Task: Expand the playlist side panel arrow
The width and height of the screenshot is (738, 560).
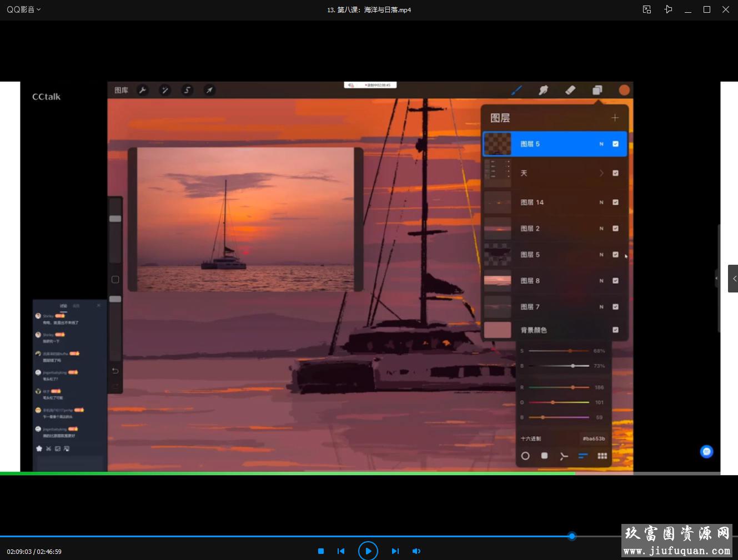Action: [733, 279]
